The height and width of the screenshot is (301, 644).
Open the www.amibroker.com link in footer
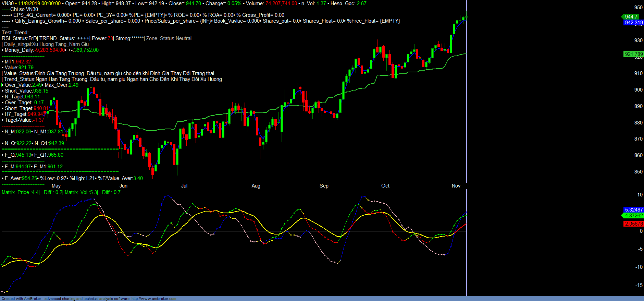(154, 299)
